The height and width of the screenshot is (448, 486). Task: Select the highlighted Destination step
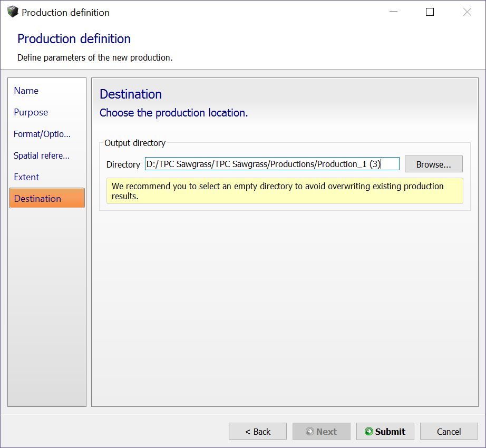(x=47, y=198)
